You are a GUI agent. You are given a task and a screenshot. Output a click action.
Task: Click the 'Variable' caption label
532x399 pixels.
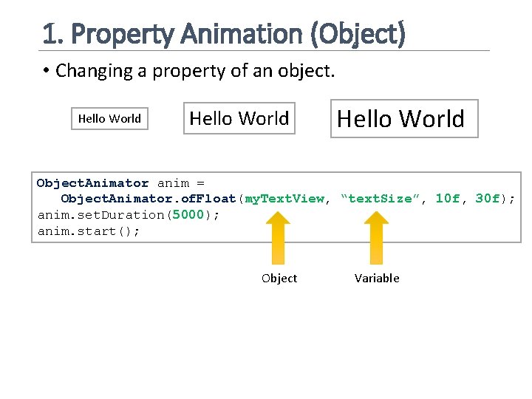[377, 279]
